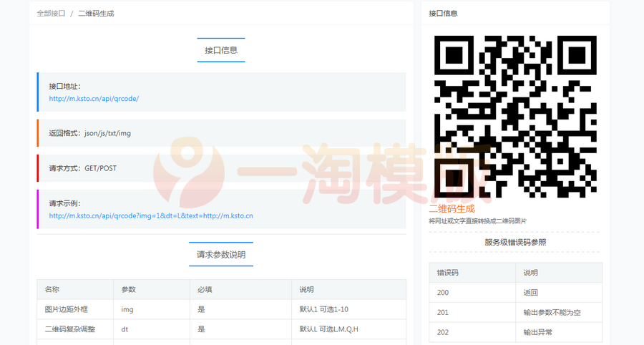Select the 名称 column header
Image resolution: width=644 pixels, height=345 pixels.
75,290
